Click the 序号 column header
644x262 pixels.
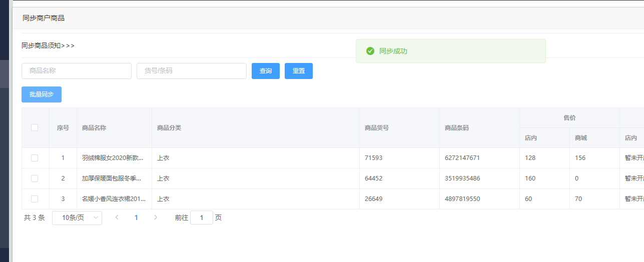pyautogui.click(x=63, y=128)
